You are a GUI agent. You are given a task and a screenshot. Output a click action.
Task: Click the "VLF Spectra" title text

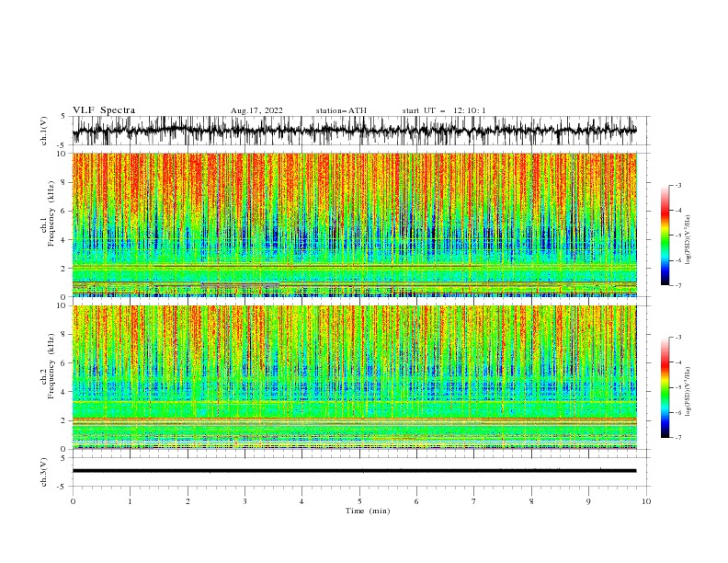point(104,110)
